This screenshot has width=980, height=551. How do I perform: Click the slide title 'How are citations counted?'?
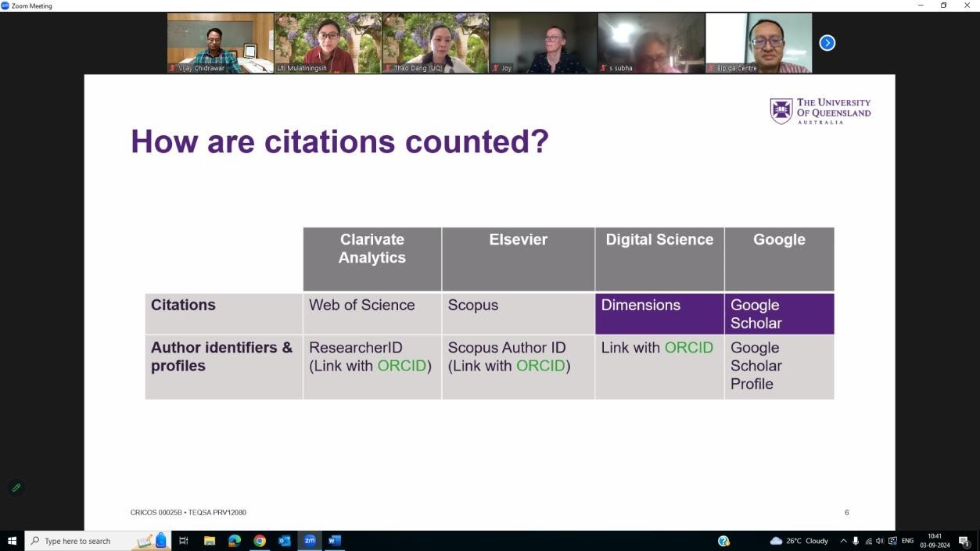tap(339, 141)
